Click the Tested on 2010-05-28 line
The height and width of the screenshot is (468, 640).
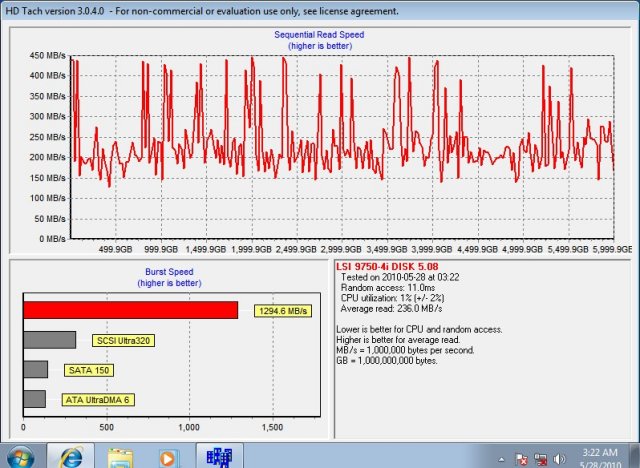tap(400, 277)
